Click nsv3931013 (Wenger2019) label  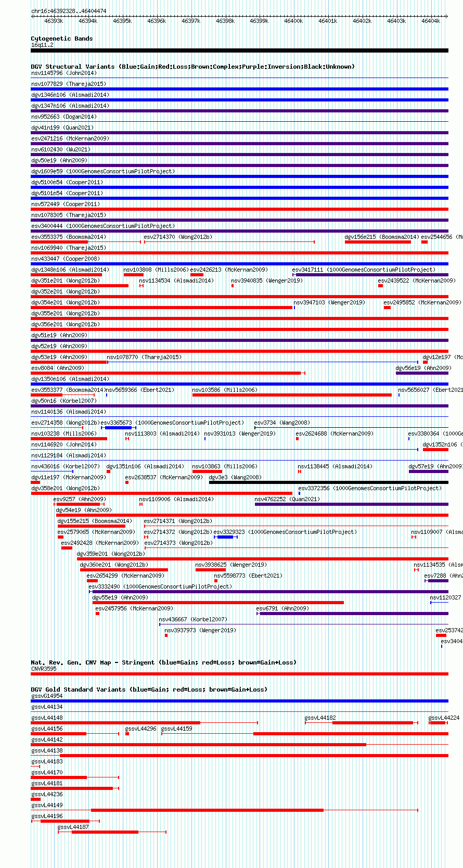(240, 433)
